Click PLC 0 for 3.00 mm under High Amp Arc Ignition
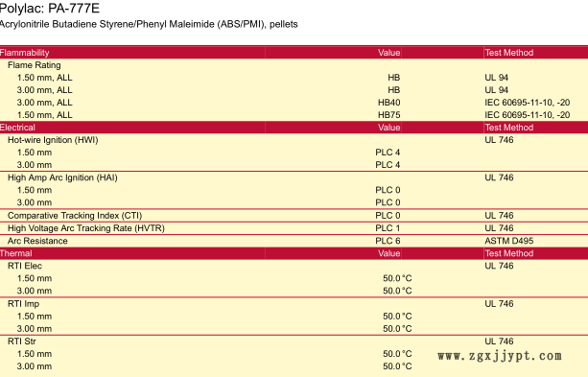The image size is (588, 377). click(x=388, y=202)
